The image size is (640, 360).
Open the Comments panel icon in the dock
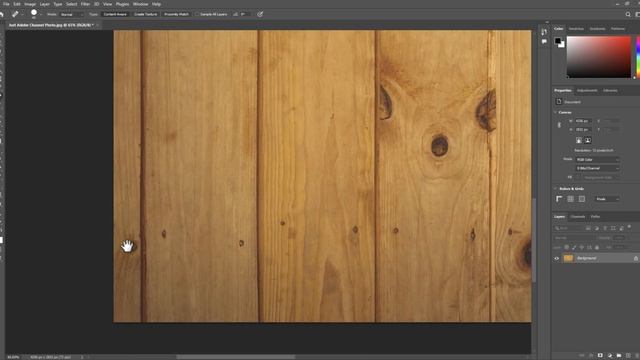point(544,42)
